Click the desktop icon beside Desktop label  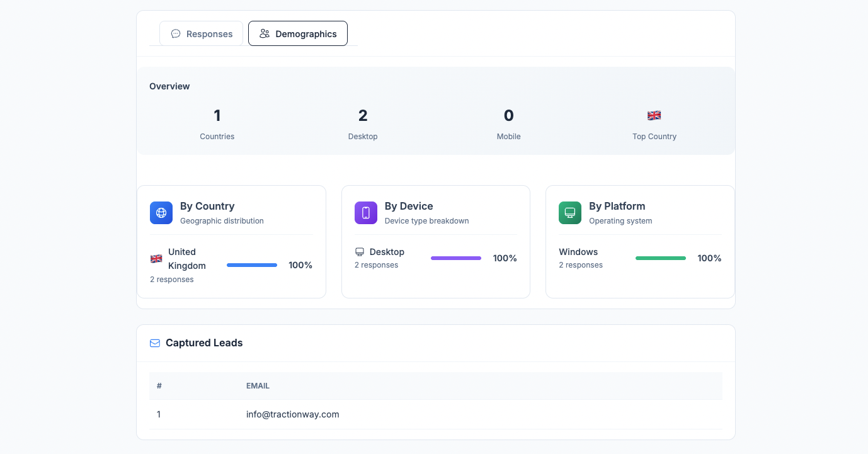tap(360, 251)
